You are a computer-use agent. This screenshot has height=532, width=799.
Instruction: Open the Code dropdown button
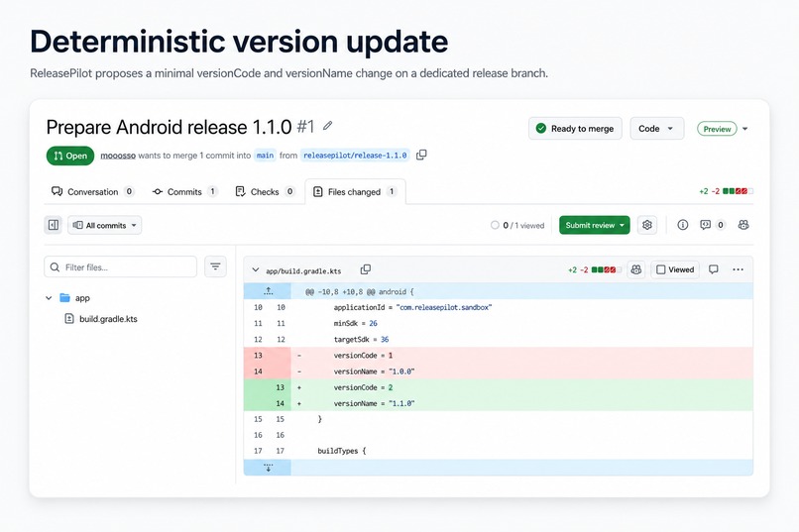pyautogui.click(x=657, y=129)
